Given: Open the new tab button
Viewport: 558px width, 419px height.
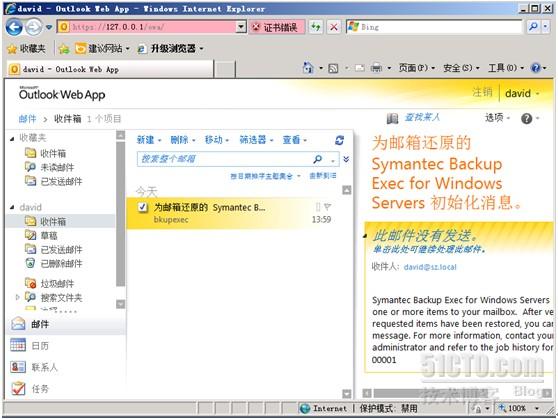Looking at the screenshot, I should tap(225, 69).
